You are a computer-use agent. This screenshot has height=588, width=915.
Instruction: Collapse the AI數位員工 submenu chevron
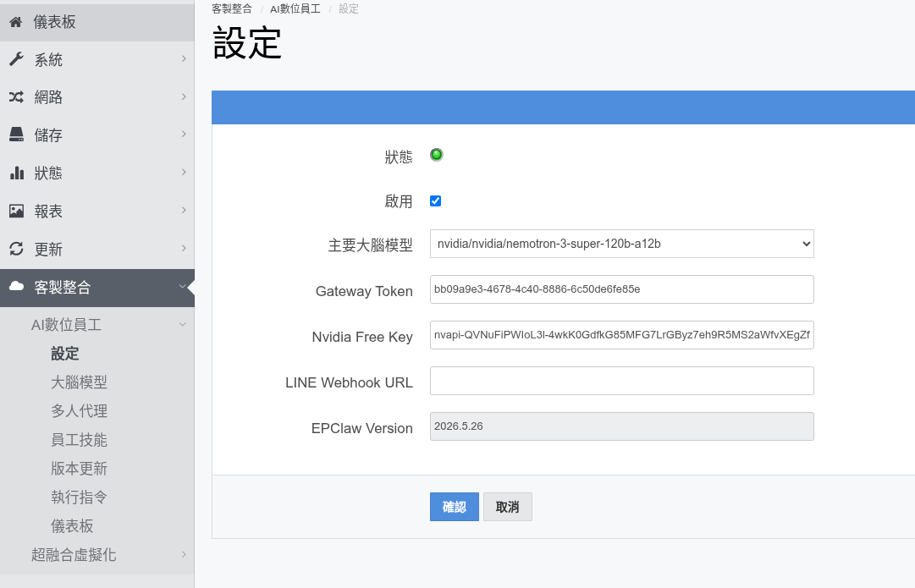pos(183,324)
